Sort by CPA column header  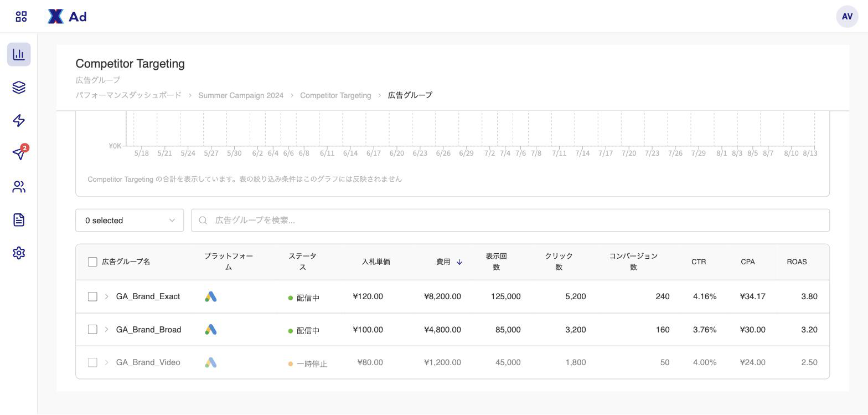748,262
